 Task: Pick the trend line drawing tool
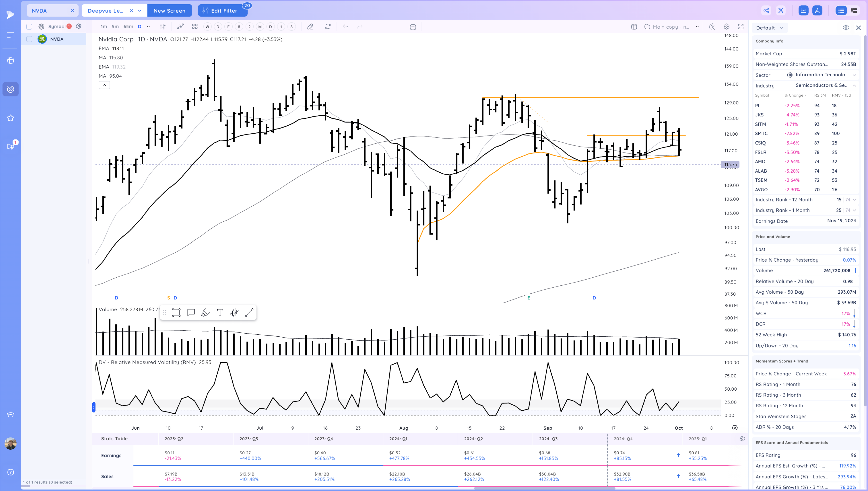(x=249, y=313)
